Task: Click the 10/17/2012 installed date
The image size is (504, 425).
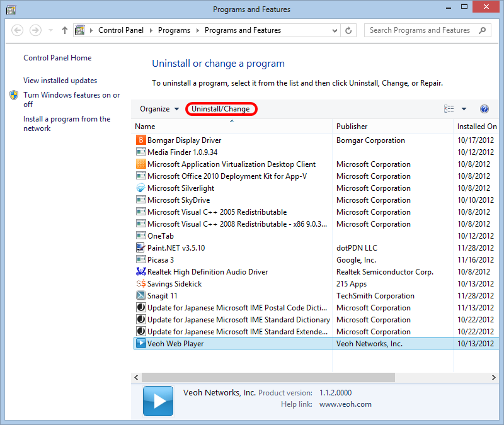Action: 476,140
